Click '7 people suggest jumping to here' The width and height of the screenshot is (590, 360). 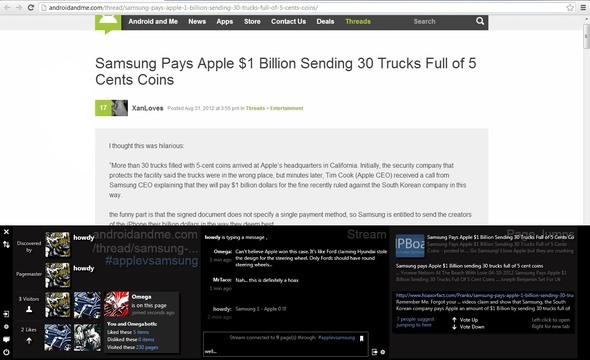click(415, 322)
